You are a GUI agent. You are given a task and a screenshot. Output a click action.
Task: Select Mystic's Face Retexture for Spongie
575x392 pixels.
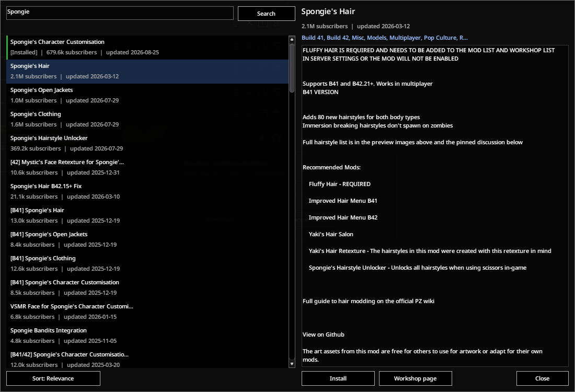tap(147, 168)
